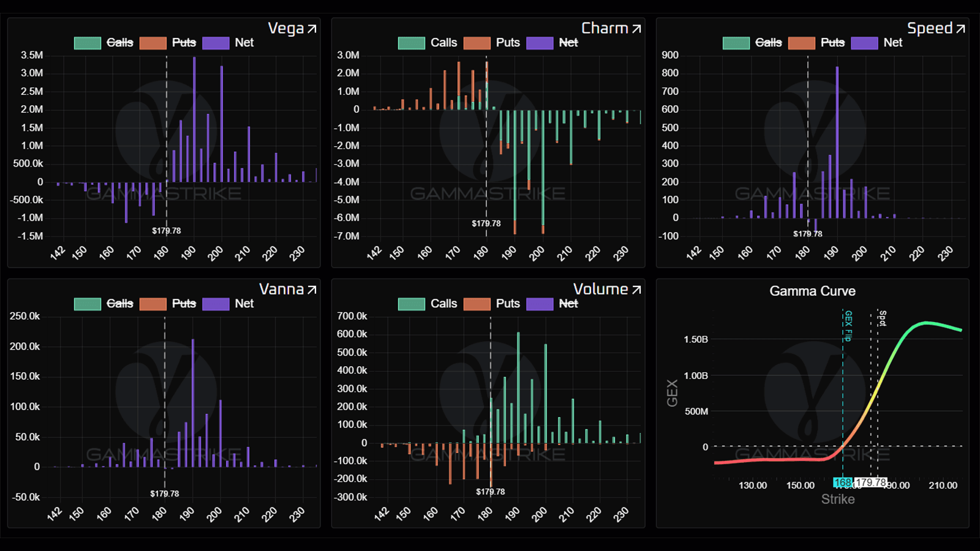Click the arrow icon next to Speed
This screenshot has height=551, width=980.
pyautogui.click(x=960, y=29)
